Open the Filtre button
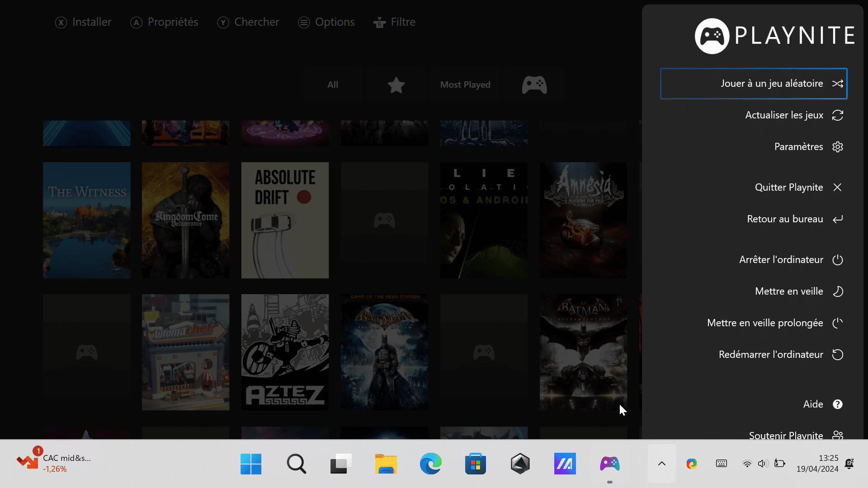Viewport: 868px width, 488px height. 394,22
